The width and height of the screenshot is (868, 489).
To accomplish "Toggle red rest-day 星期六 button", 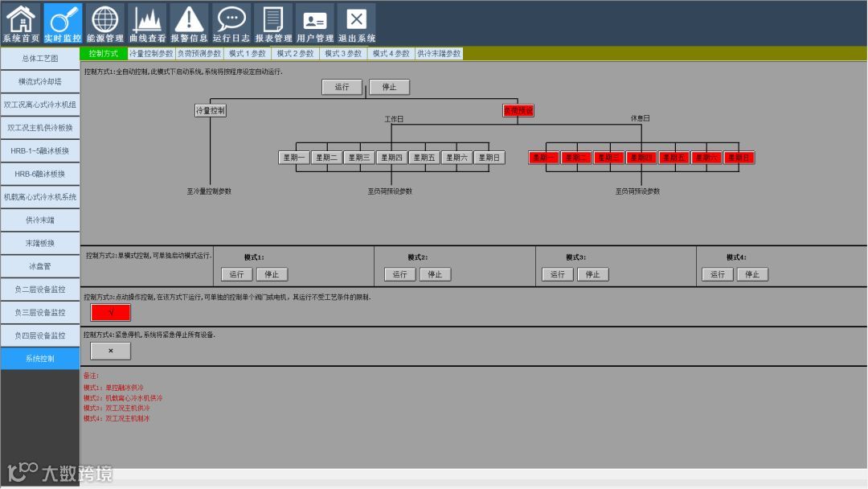I will click(706, 158).
